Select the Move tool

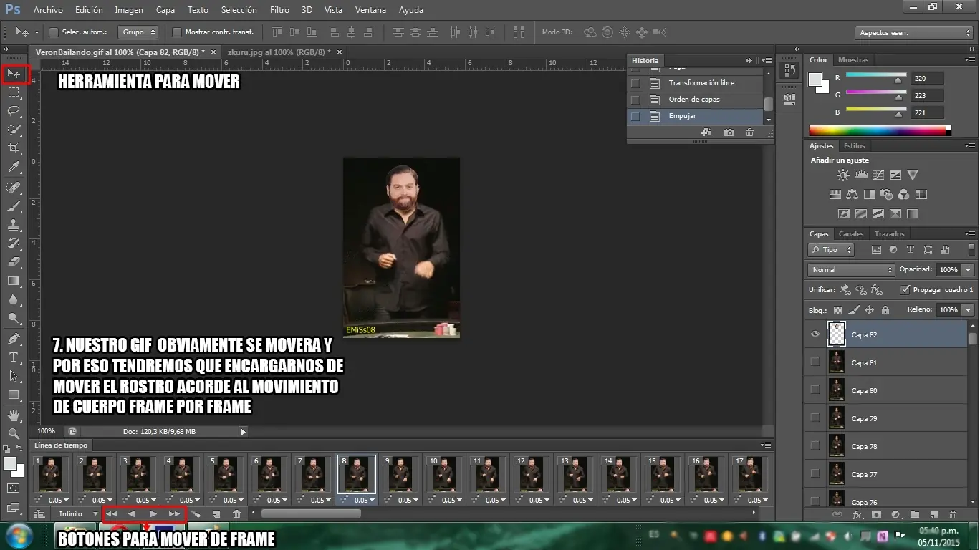pos(14,73)
